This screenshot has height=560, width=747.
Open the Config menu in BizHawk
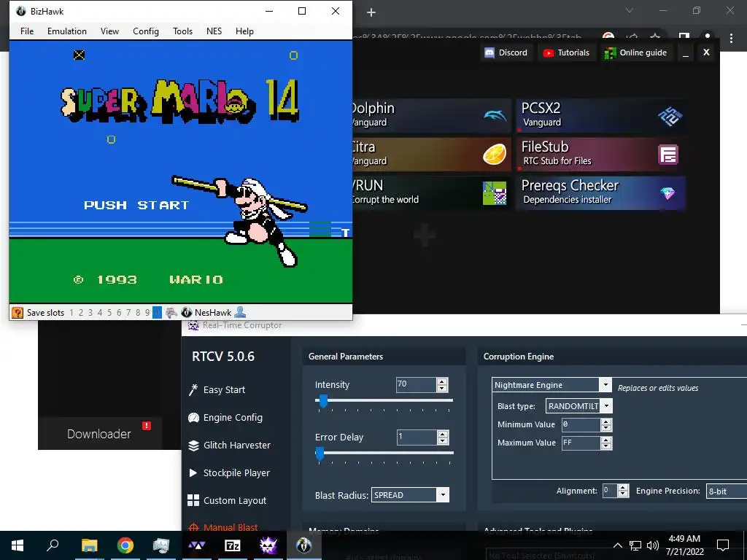[146, 31]
